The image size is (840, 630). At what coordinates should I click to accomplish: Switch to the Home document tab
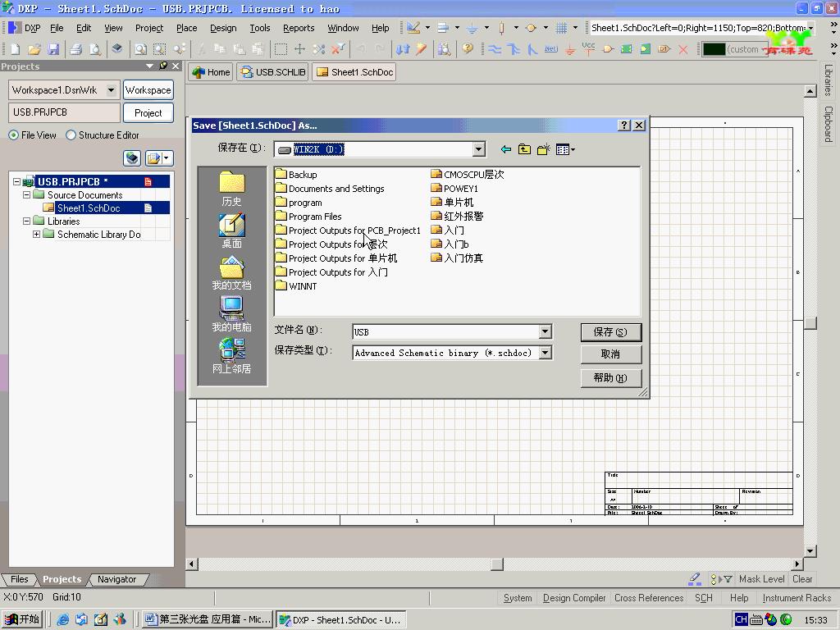point(211,72)
